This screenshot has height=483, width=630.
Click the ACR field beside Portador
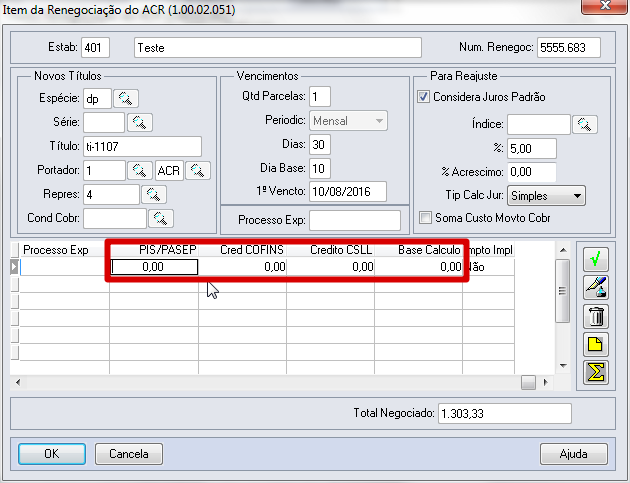click(170, 171)
